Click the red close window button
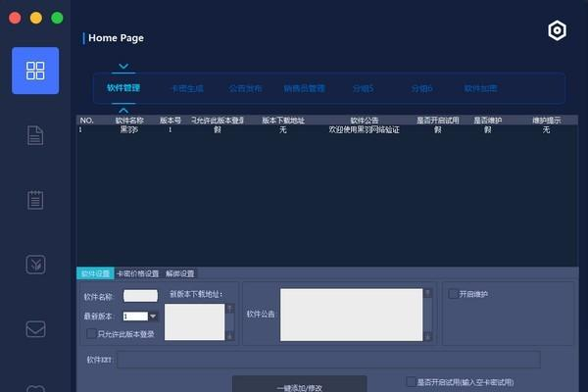This screenshot has width=588, height=392. (15, 18)
